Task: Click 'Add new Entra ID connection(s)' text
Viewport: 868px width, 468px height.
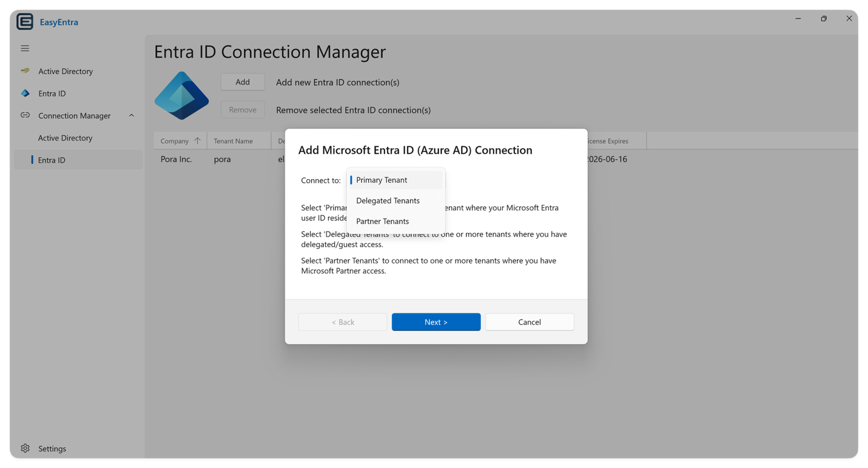Action: (x=337, y=82)
